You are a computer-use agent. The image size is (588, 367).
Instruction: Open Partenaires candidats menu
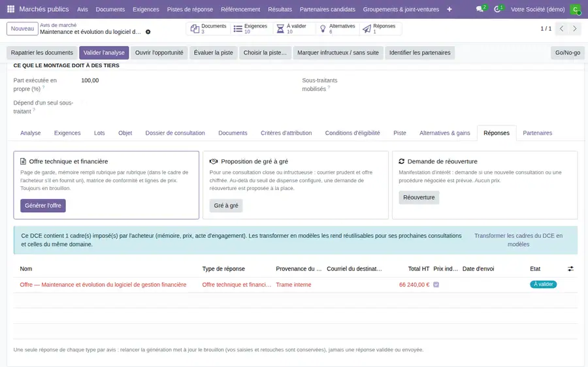(x=327, y=9)
